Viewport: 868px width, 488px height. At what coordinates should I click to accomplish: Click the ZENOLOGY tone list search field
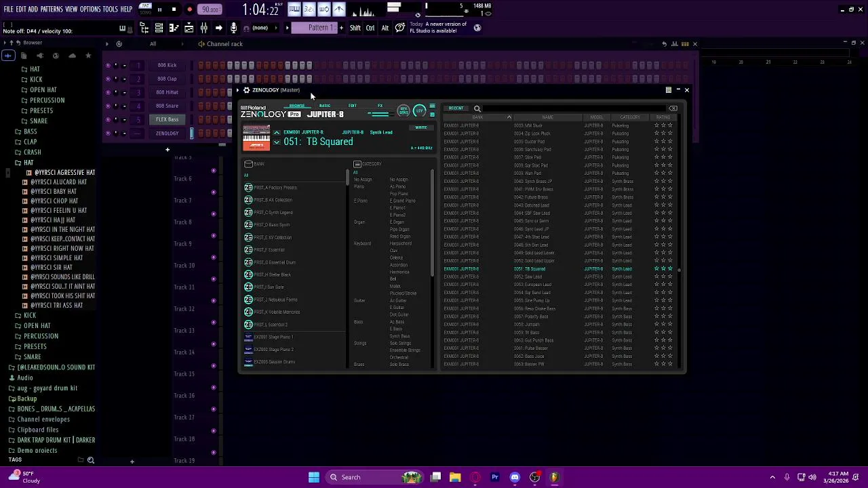point(575,108)
